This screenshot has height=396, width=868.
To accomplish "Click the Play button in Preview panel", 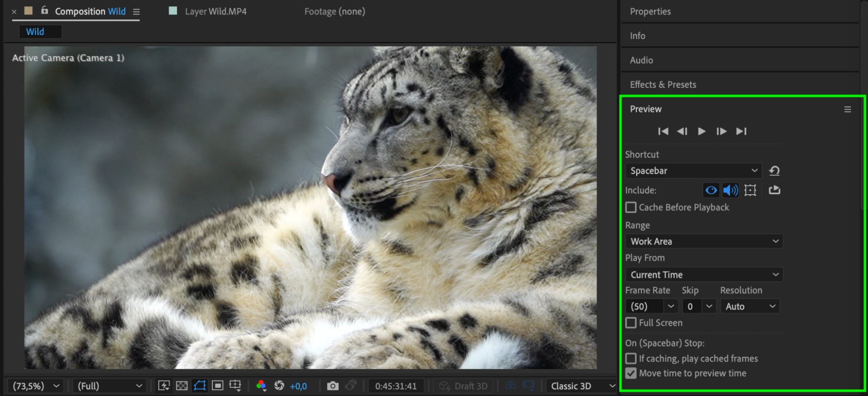I will 701,131.
